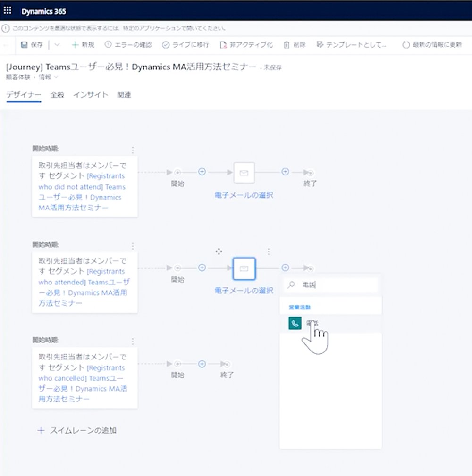Click the search magnifier icon in tile picker
The image size is (472, 476).
coord(291,285)
